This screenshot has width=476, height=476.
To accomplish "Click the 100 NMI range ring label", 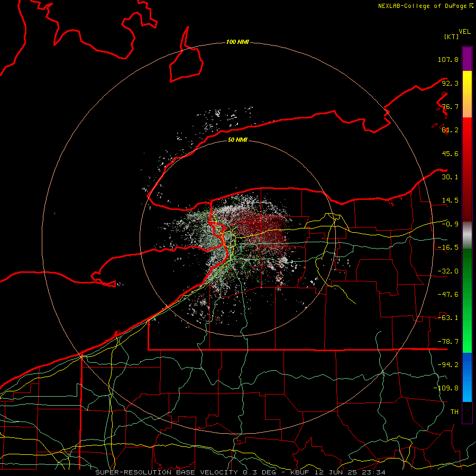I will pos(237,42).
